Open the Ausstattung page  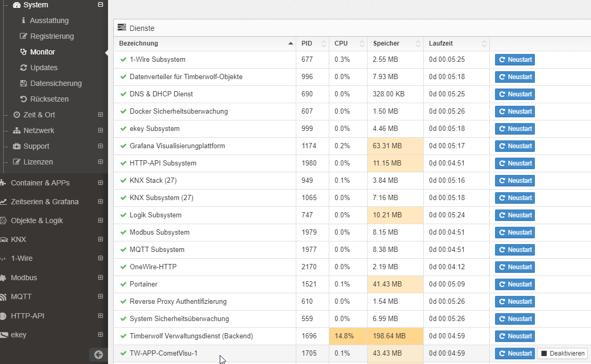49,21
